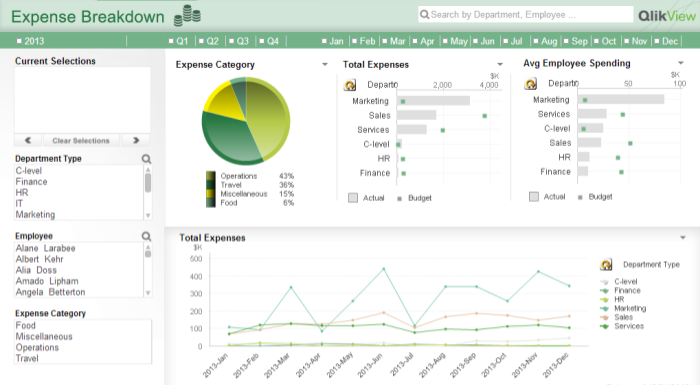Viewport: 700px width, 385px height.
Task: Toggle the Jun month filter
Action: pyautogui.click(x=483, y=41)
